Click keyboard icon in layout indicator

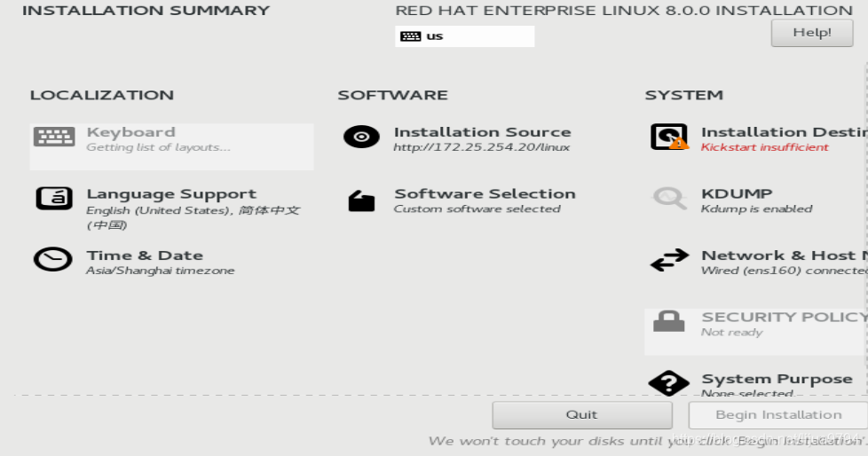(411, 36)
